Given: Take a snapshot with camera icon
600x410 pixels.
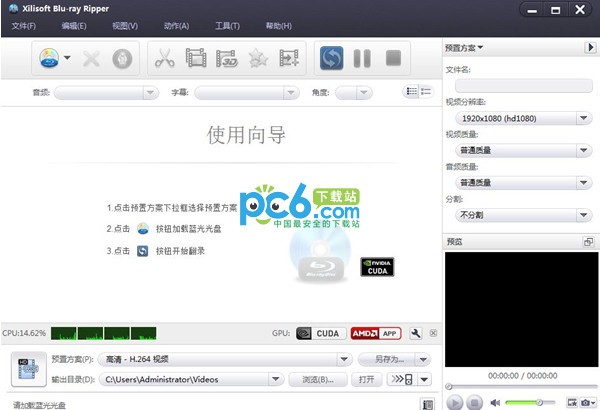Looking at the screenshot, I should coord(585,402).
